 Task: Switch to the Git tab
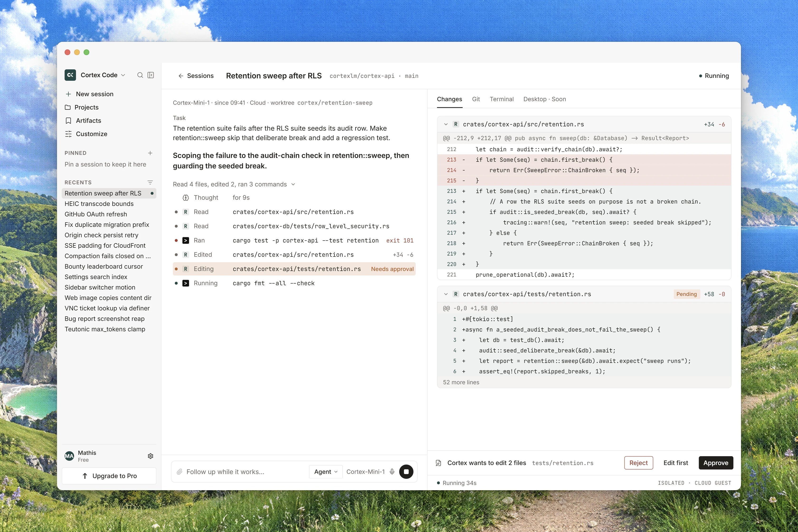click(x=476, y=99)
